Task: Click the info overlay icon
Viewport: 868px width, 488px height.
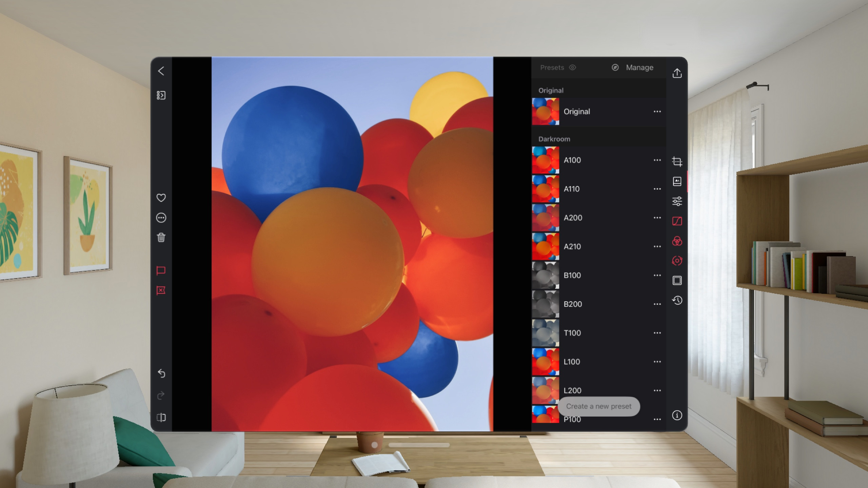Action: click(x=677, y=415)
